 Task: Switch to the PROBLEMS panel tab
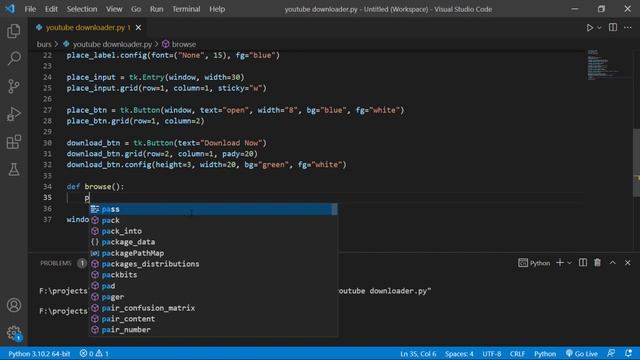tap(56, 263)
